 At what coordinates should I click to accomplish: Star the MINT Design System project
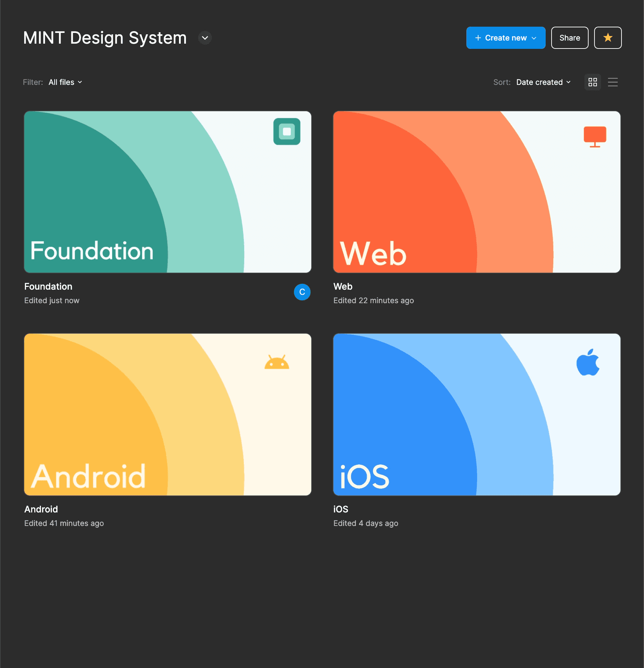click(x=608, y=38)
